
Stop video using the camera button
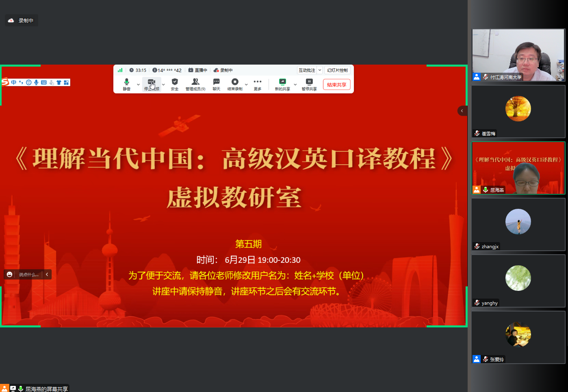click(x=151, y=84)
